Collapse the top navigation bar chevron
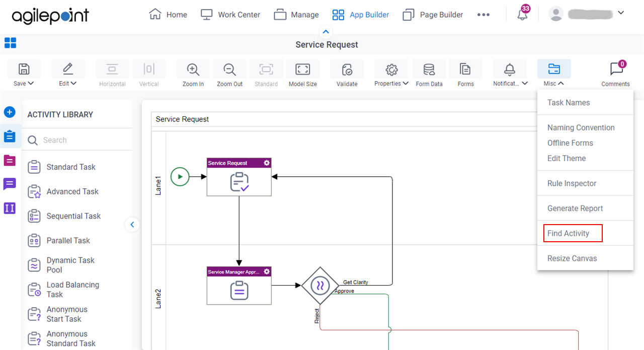The width and height of the screenshot is (644, 350). pos(326,32)
